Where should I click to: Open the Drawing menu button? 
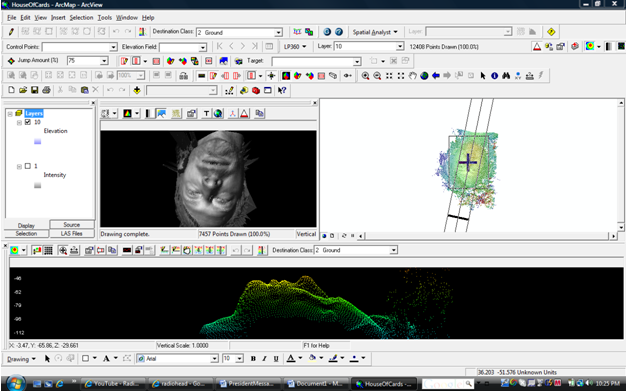[21, 359]
